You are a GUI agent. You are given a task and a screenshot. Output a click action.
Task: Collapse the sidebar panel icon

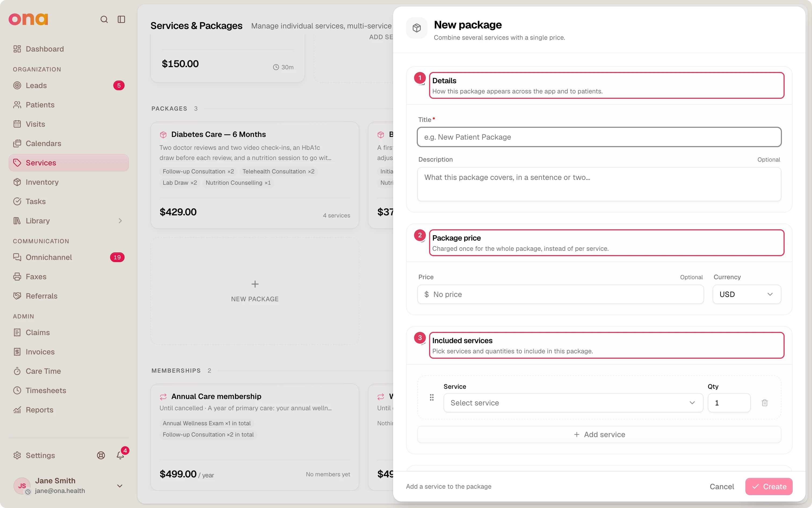pyautogui.click(x=121, y=19)
